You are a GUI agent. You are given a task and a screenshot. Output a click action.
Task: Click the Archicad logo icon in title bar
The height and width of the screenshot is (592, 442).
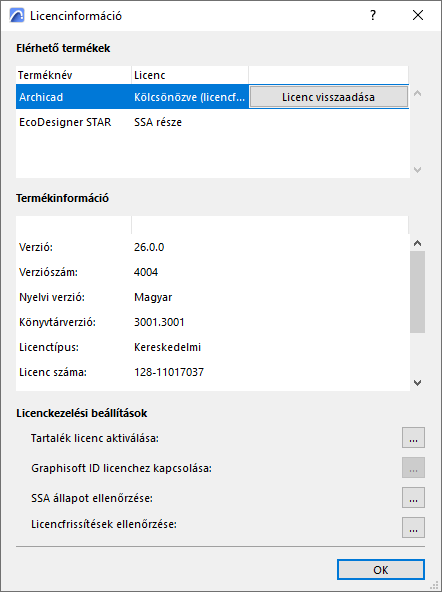(17, 16)
